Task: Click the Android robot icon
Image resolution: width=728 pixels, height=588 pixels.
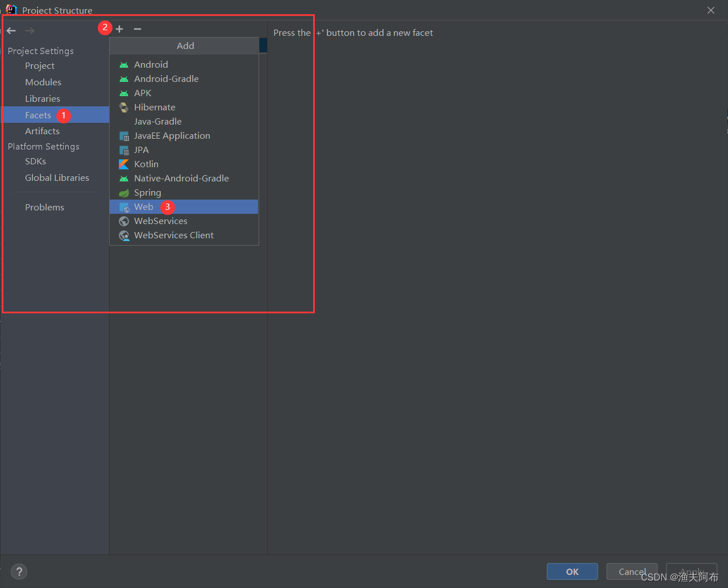Action: pyautogui.click(x=124, y=64)
